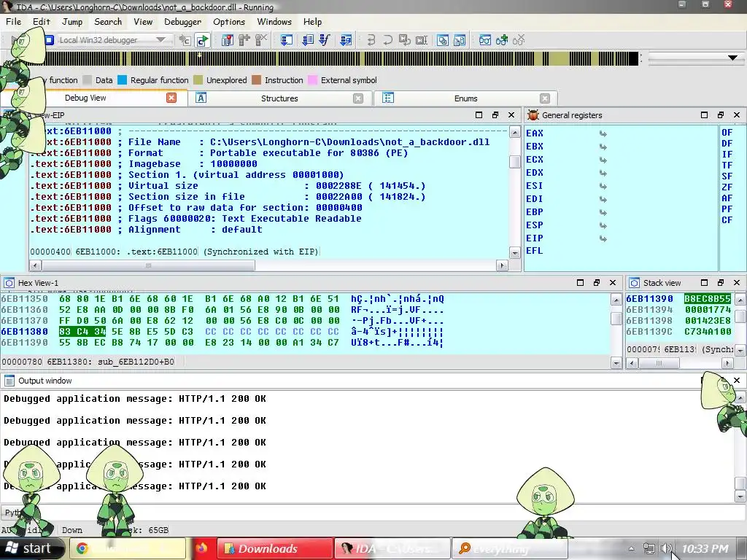This screenshot has width=747, height=560.
Task: Click the step over toolbar icon
Action: [x=388, y=40]
